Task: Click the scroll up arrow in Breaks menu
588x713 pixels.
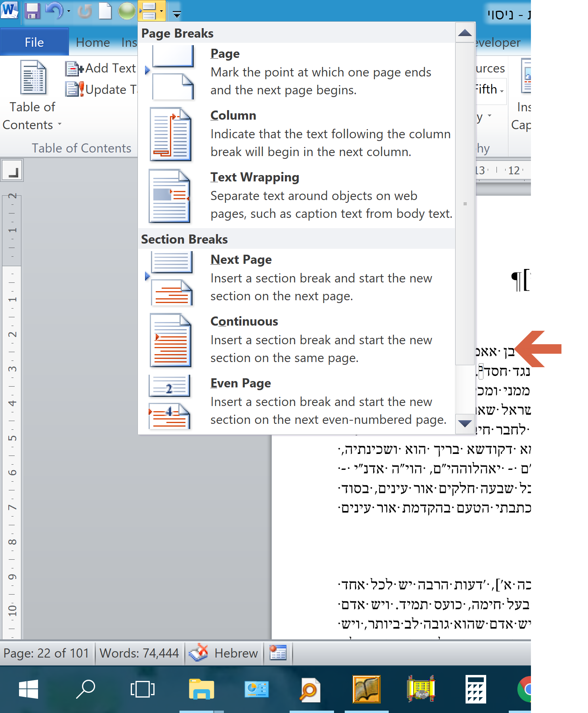Action: pos(465,33)
